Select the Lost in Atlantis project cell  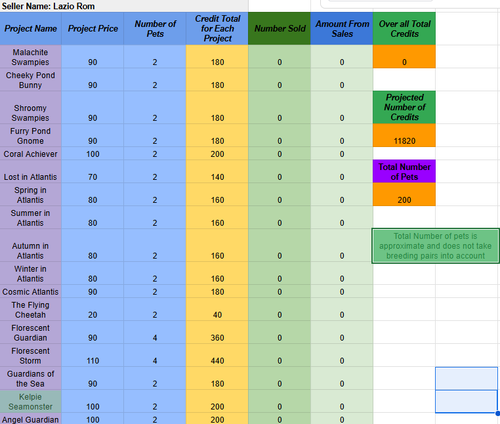tap(31, 171)
